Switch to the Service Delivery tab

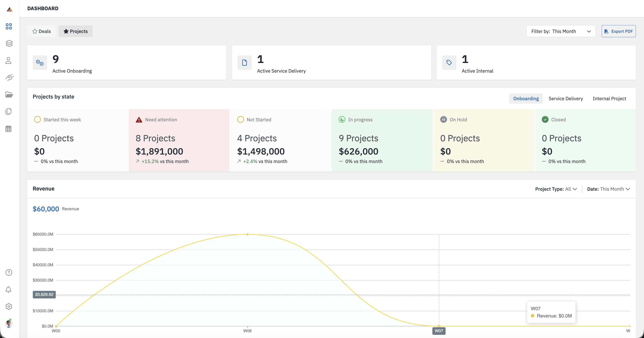pos(565,98)
